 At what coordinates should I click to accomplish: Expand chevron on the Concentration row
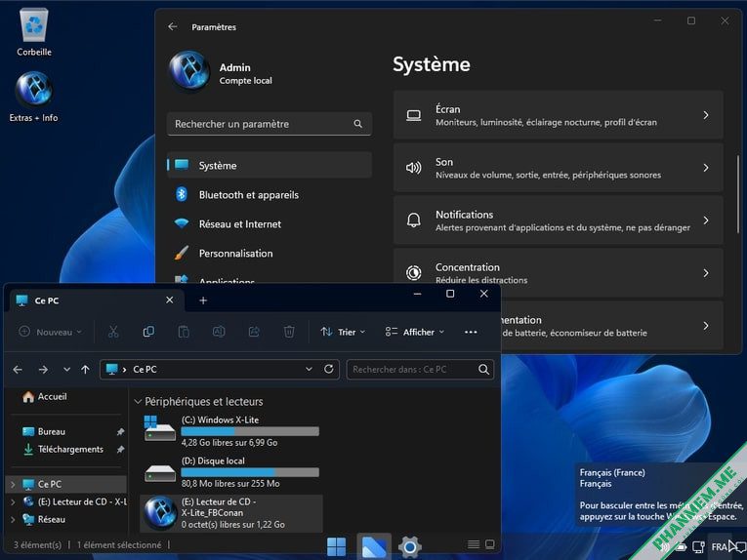click(x=706, y=272)
